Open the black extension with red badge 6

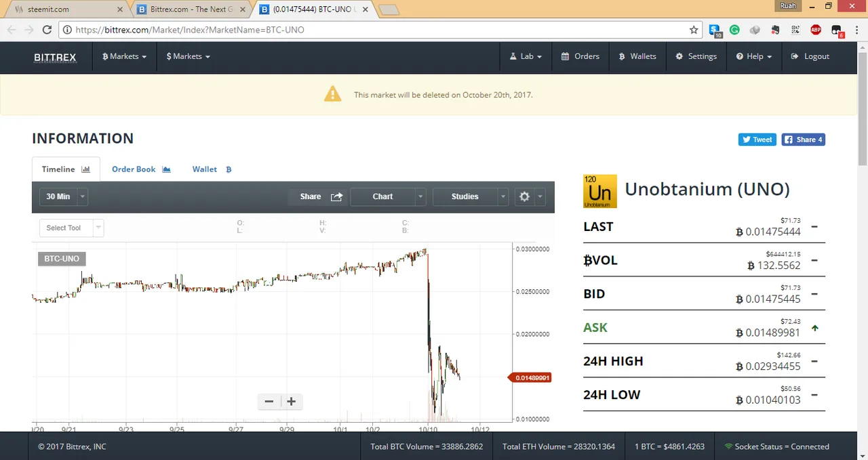coord(837,30)
